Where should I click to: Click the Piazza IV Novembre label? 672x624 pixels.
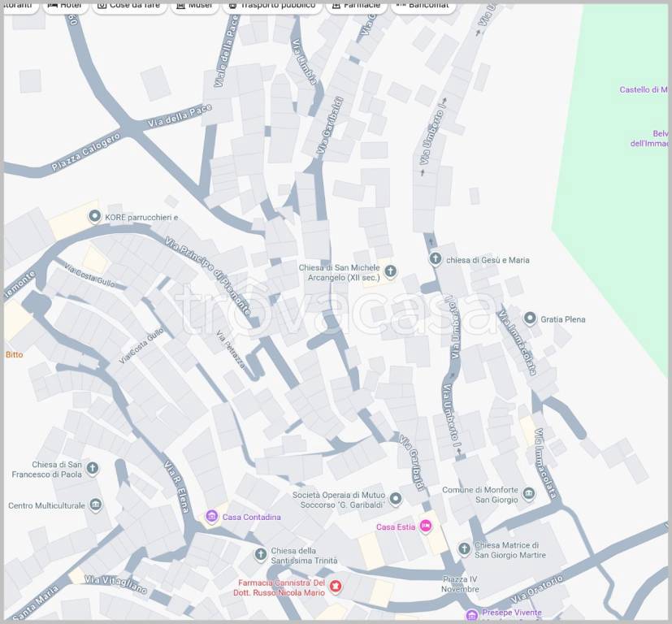click(x=460, y=584)
